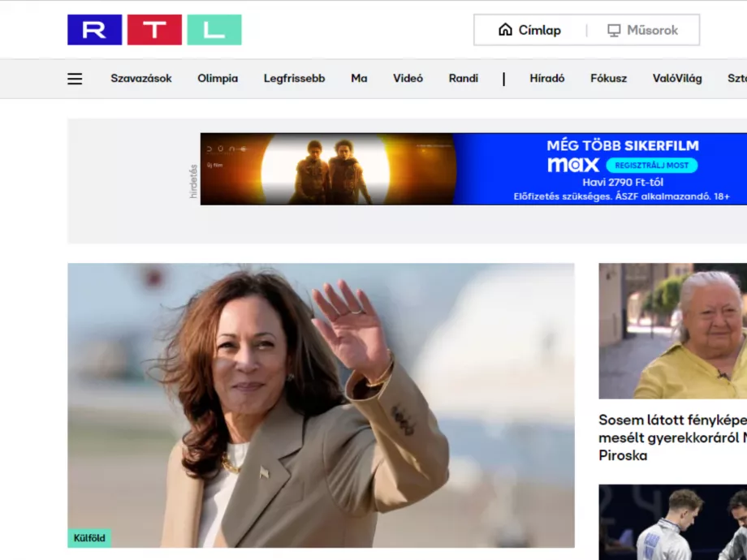Open the Olimpia section
Screen dimensions: 747x560
[x=218, y=79]
